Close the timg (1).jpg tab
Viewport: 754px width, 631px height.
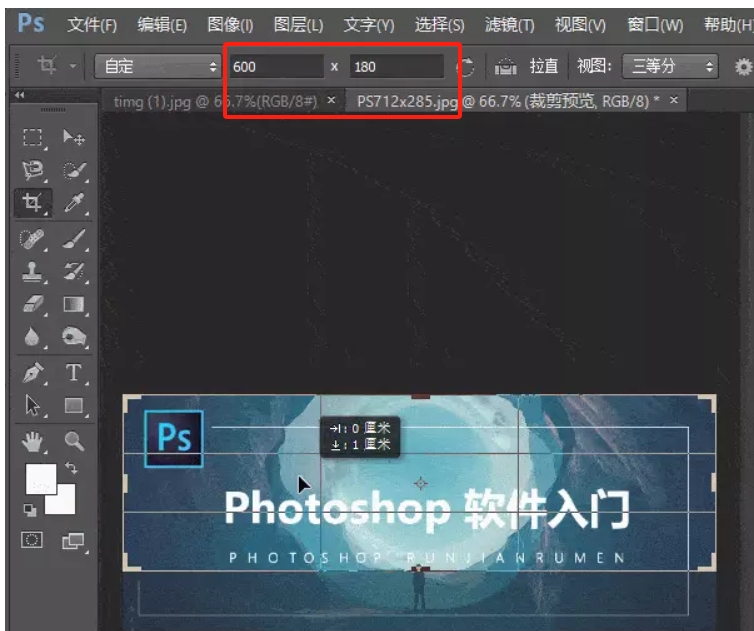coord(331,100)
